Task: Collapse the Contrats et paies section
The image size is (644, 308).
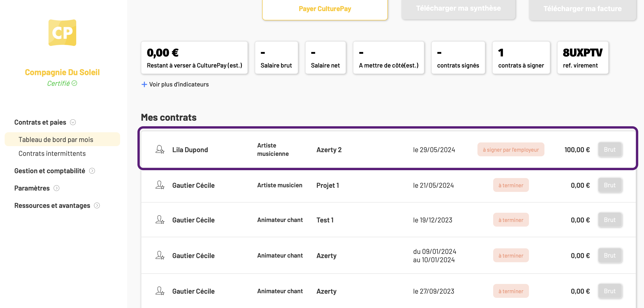Action: point(73,122)
